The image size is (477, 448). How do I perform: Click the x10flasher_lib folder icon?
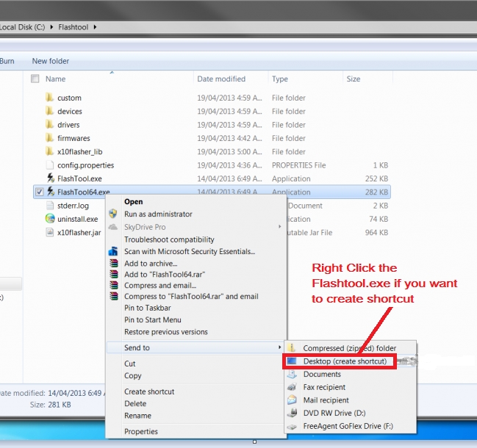coord(49,151)
